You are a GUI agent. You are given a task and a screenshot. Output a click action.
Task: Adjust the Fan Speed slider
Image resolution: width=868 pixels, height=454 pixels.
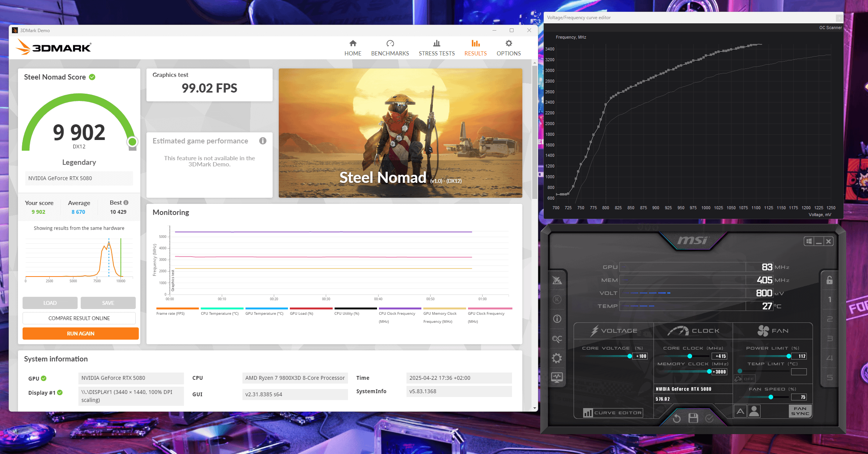(x=771, y=397)
